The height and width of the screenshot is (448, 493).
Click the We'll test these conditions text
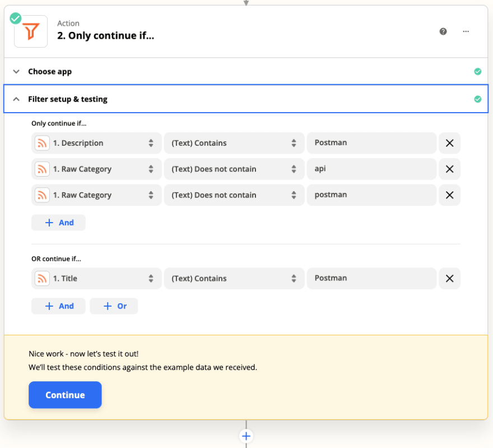(143, 367)
